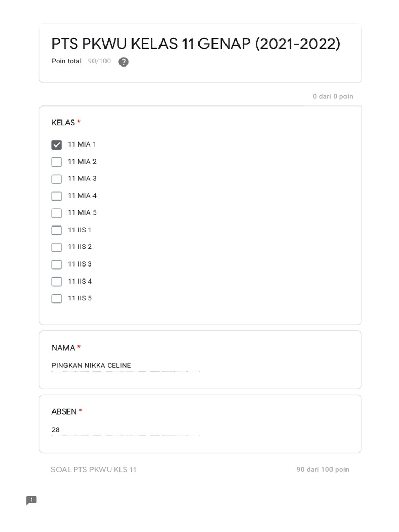Image resolution: width=399 pixels, height=532 pixels.
Task: Click the help question mark icon beside Poin total
Action: pyautogui.click(x=124, y=62)
